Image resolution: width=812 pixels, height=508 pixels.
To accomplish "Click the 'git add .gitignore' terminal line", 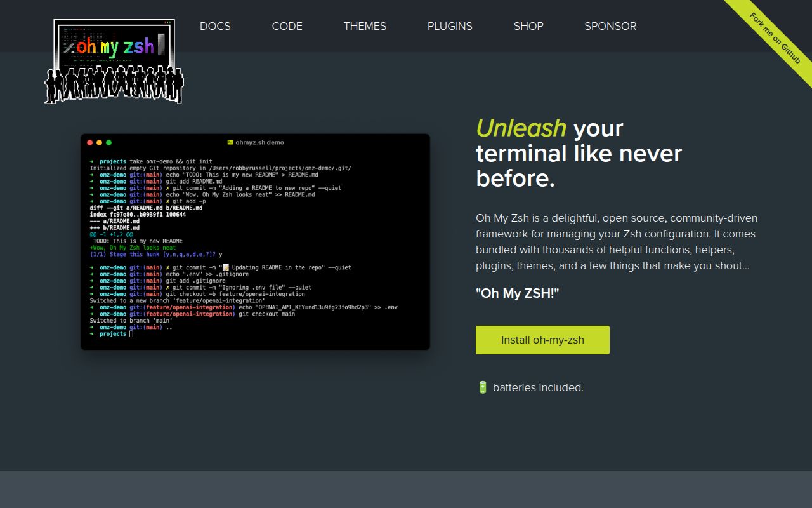I will (157, 281).
